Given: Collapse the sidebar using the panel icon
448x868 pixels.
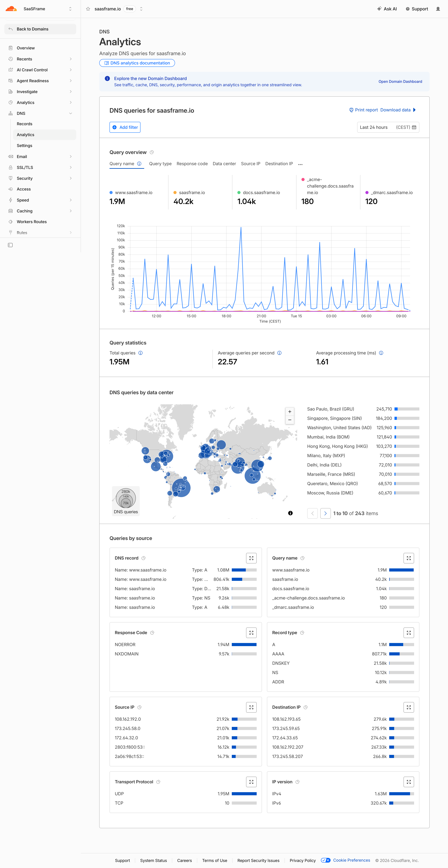Looking at the screenshot, I should [x=10, y=245].
